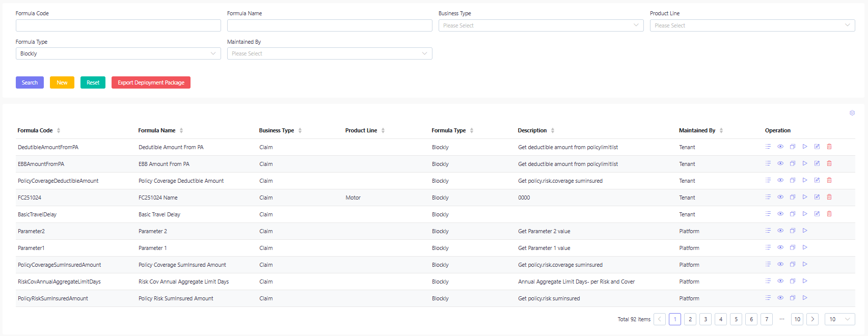Open list details for PolicyCoverageDeductibleAmount row
Image resolution: width=868 pixels, height=336 pixels.
(768, 180)
